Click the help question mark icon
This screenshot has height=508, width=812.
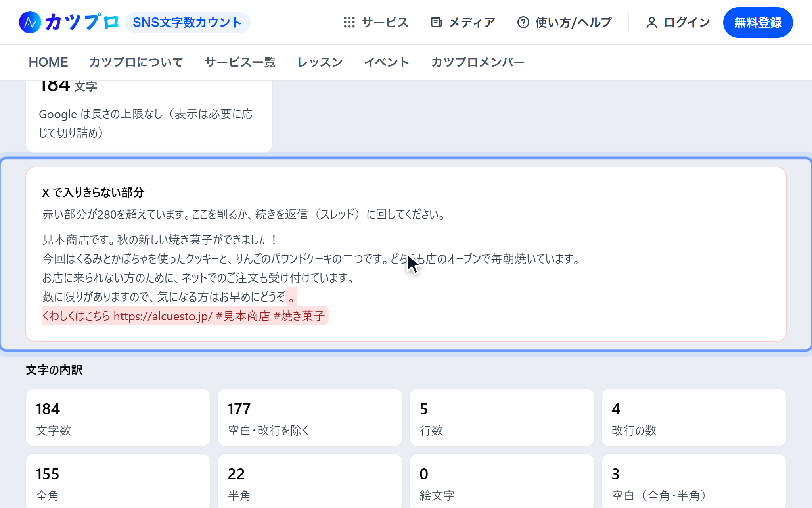tap(523, 22)
